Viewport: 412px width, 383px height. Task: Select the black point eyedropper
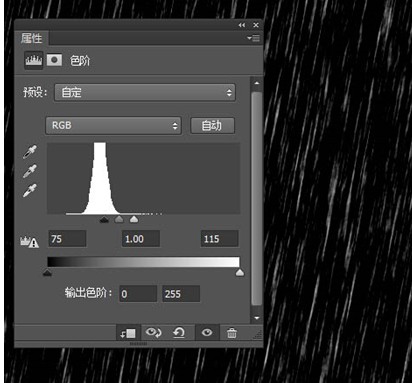(x=30, y=152)
